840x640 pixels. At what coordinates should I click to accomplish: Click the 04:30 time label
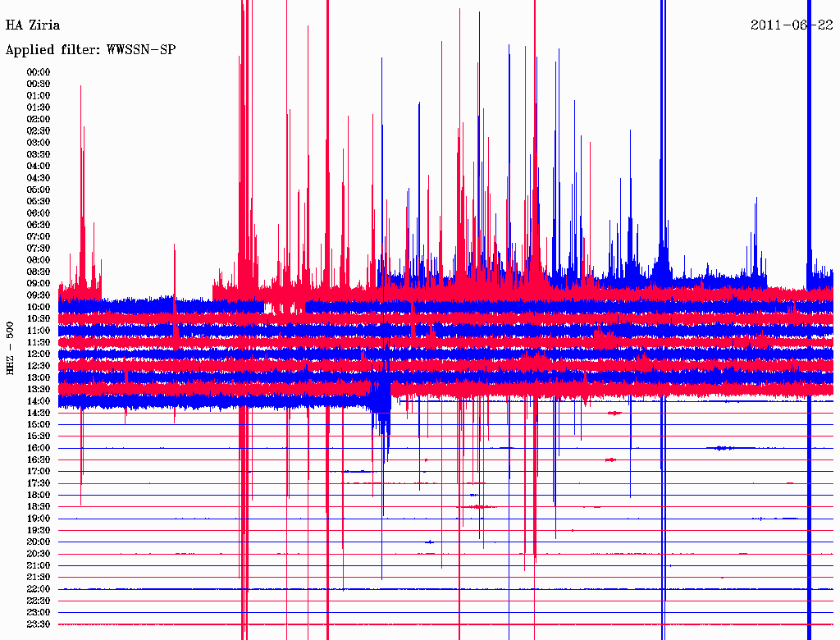39,178
